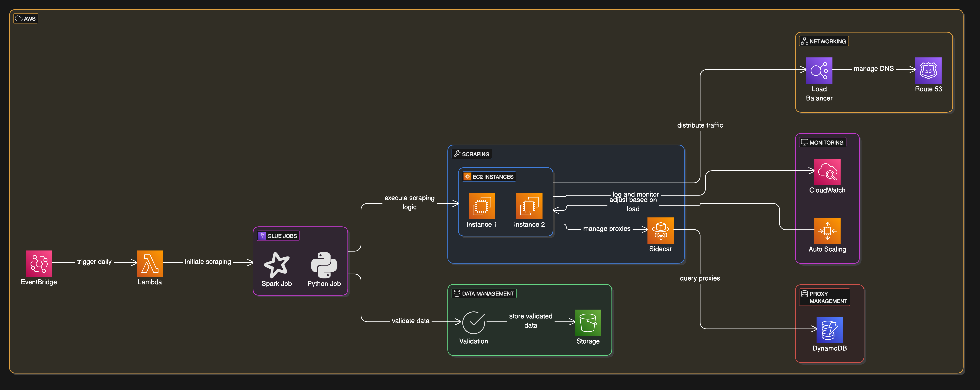
Task: Select the Sidecar container icon
Action: (660, 230)
